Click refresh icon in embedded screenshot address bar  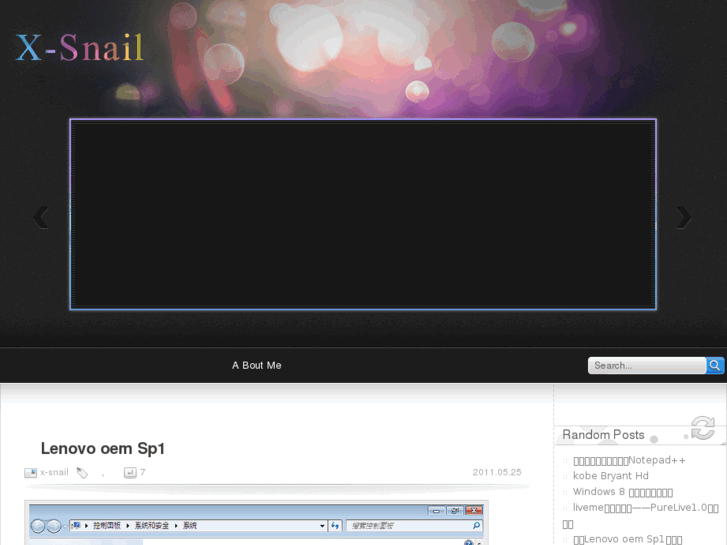coord(335,526)
